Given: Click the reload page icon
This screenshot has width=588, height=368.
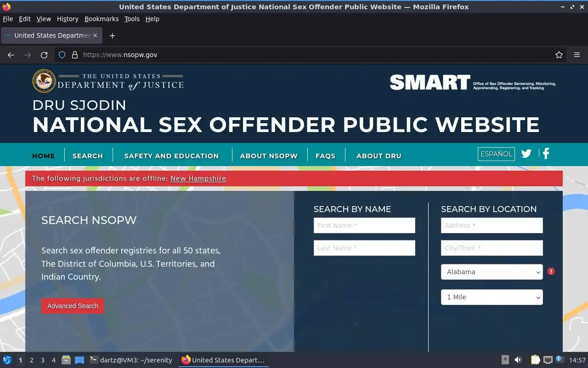Looking at the screenshot, I should coord(44,55).
